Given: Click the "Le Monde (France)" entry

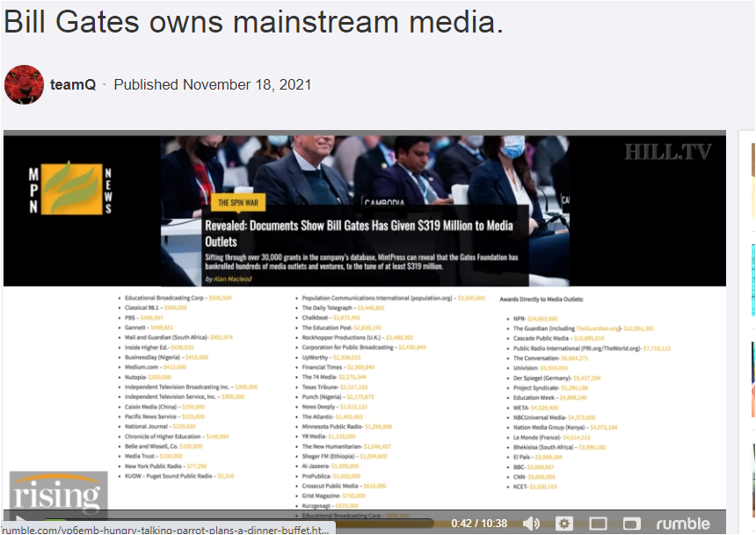Looking at the screenshot, I should click(x=551, y=437).
